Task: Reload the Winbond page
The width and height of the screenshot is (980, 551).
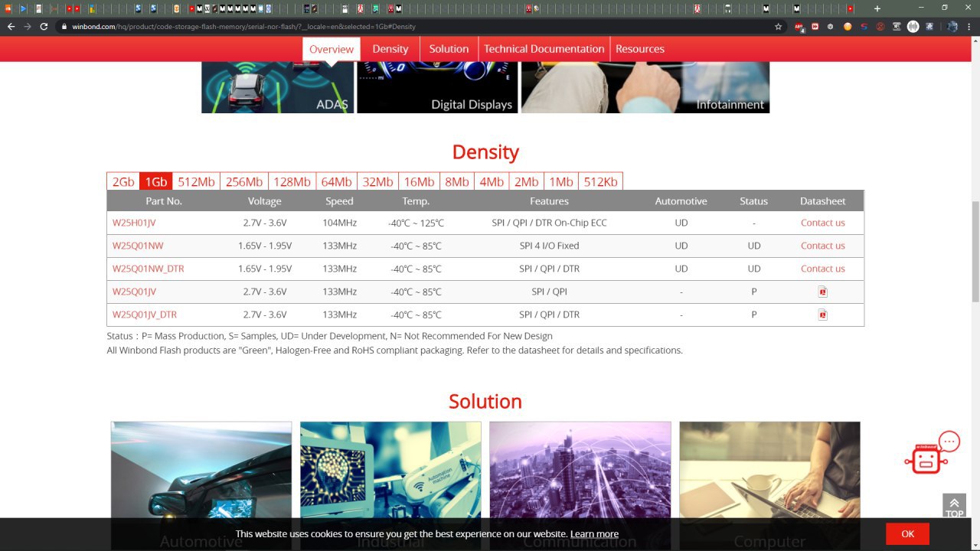Action: (x=44, y=26)
